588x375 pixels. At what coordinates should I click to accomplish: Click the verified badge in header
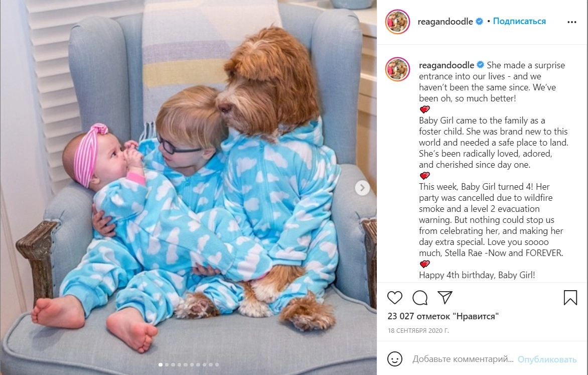point(479,22)
